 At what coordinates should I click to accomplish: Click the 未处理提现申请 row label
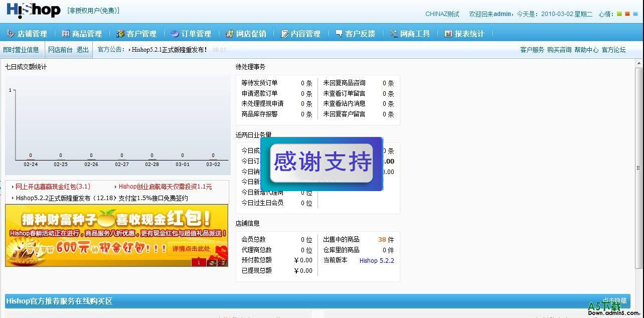(262, 104)
